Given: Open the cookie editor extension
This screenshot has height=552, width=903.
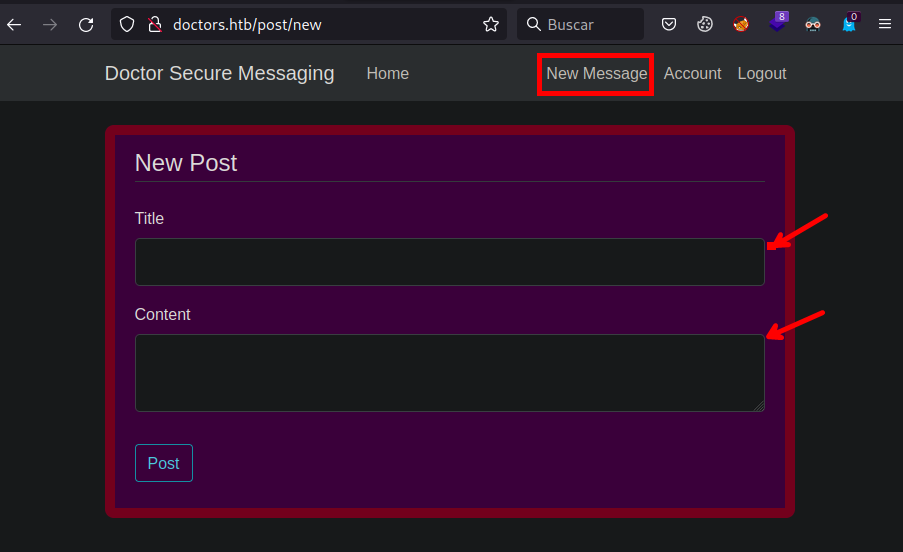Looking at the screenshot, I should (x=705, y=24).
